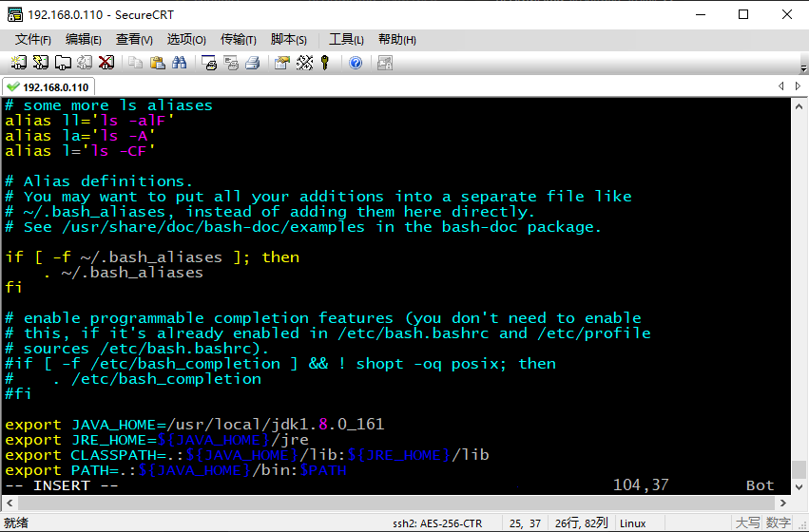Click the '数字' num lock indicator
This screenshot has width=809, height=532.
point(779,523)
